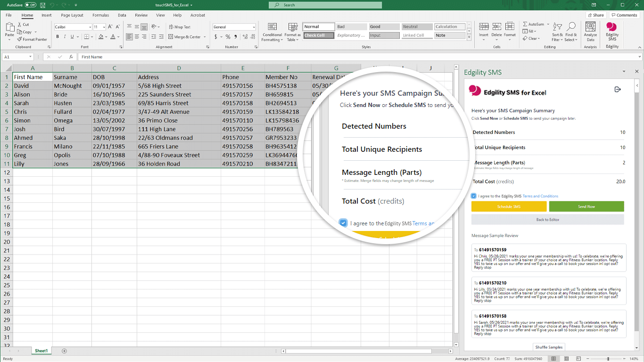Click the Share button

pyautogui.click(x=596, y=15)
